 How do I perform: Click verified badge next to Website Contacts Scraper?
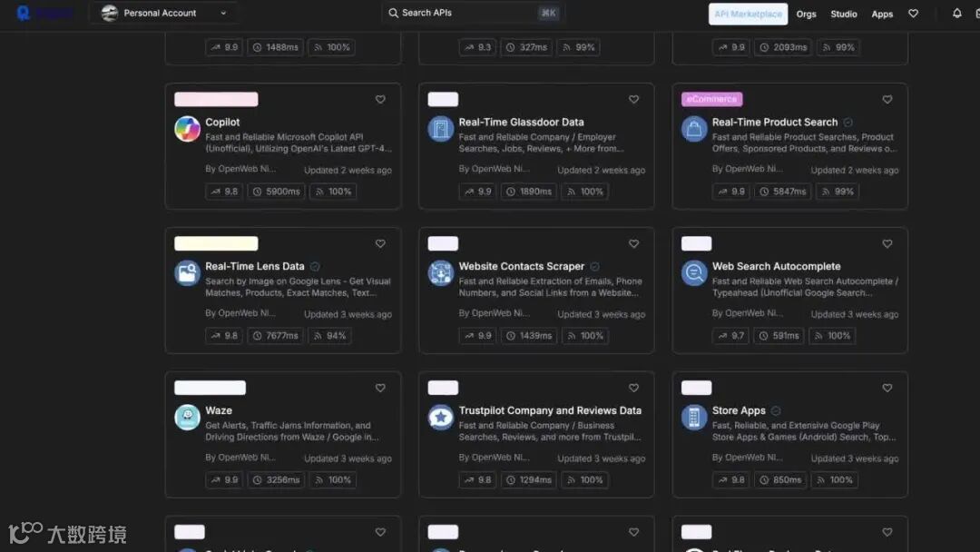tap(595, 266)
